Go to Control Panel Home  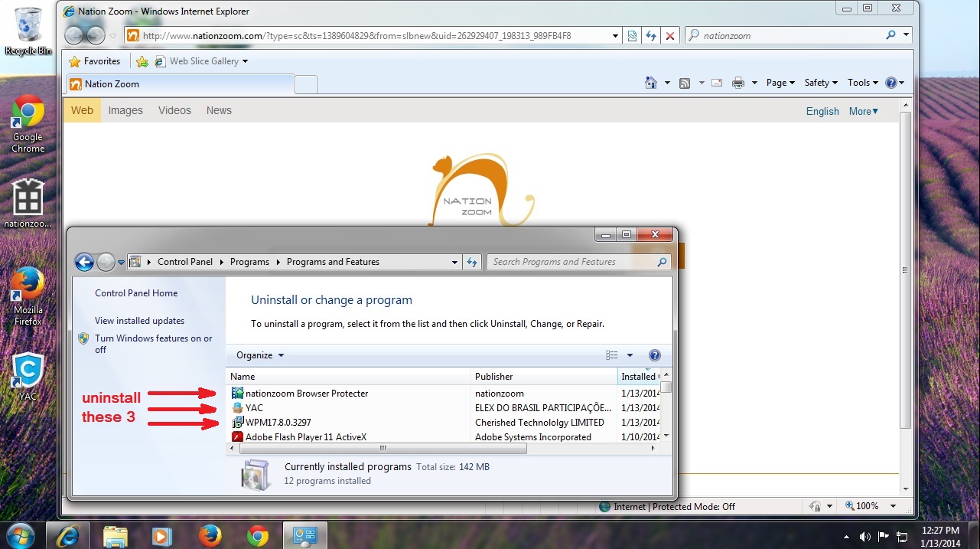coord(136,293)
